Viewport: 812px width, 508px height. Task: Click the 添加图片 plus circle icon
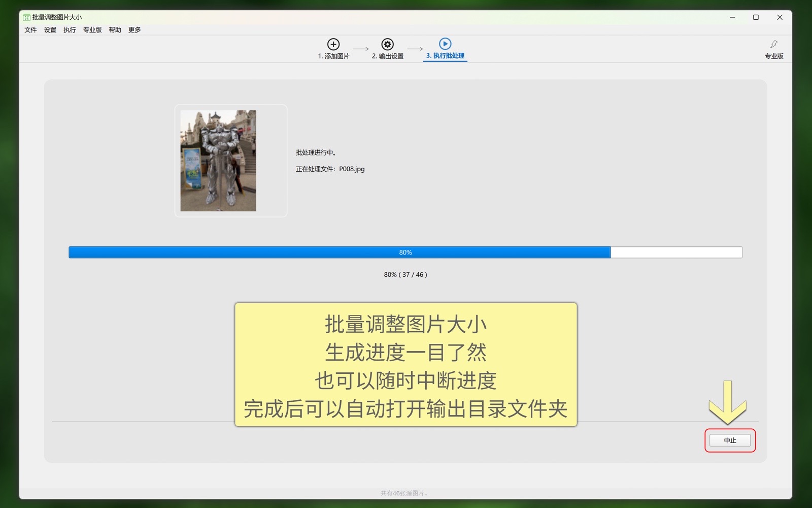point(333,44)
